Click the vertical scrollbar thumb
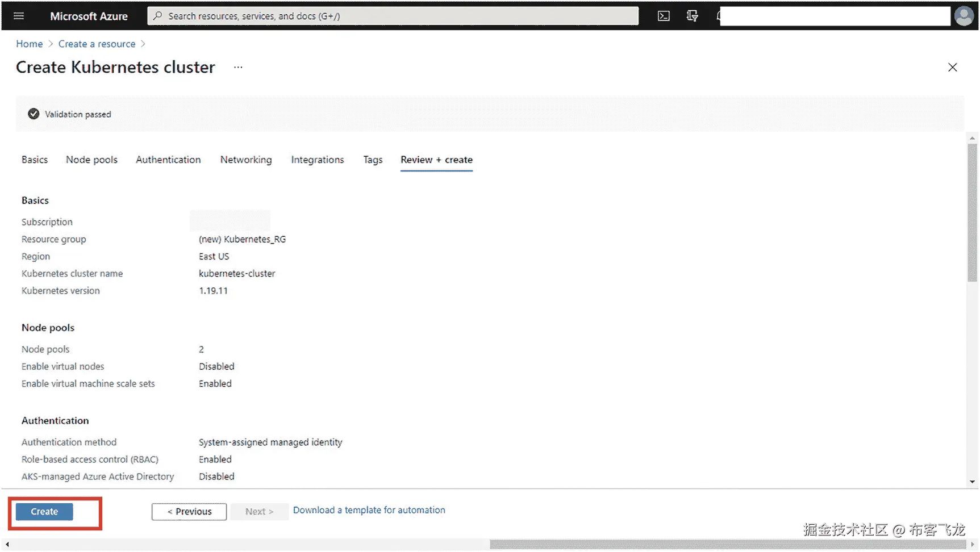 click(972, 212)
